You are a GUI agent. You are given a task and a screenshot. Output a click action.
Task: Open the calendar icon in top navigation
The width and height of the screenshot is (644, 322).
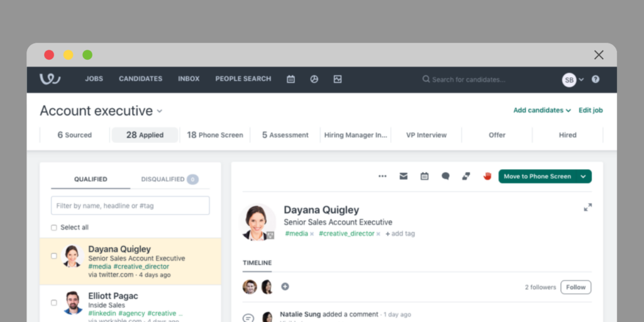(x=291, y=79)
